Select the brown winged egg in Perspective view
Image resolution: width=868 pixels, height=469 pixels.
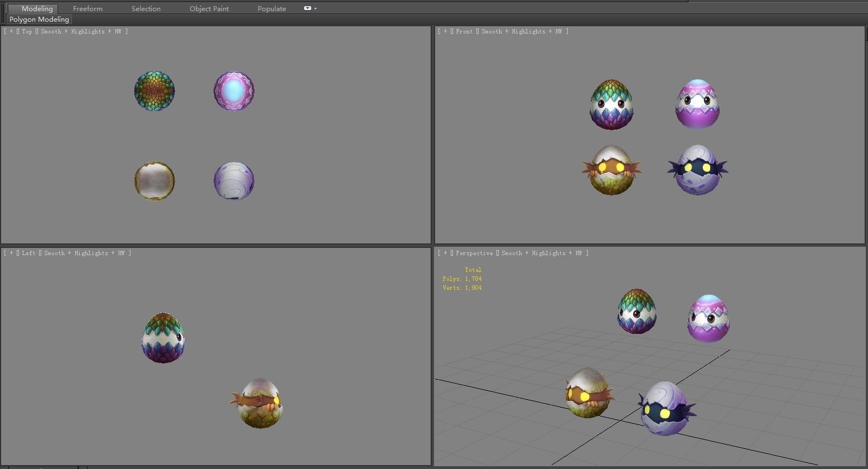(589, 393)
